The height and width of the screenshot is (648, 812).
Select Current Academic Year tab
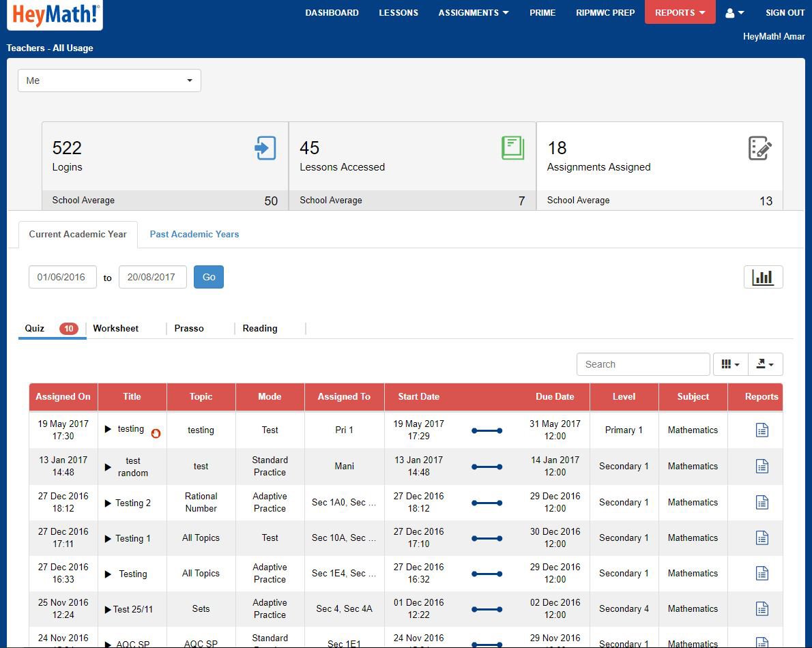78,235
